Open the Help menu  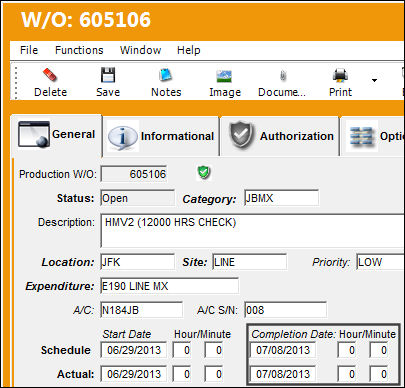coord(189,50)
